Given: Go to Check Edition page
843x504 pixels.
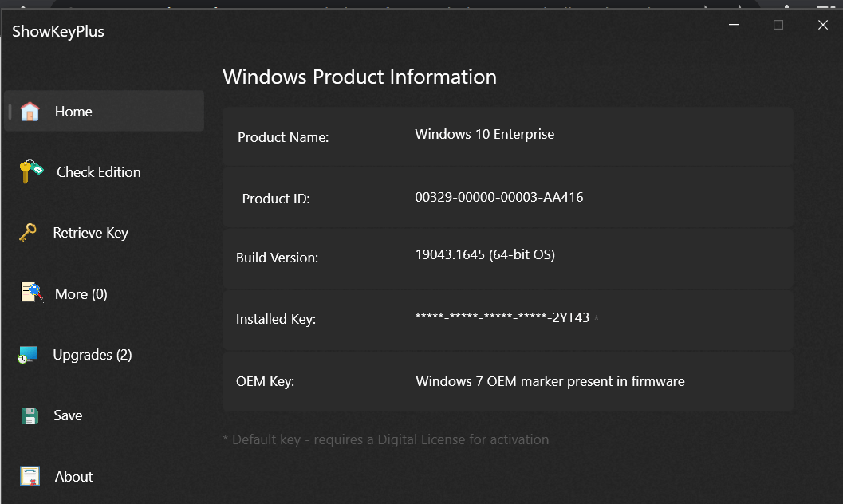Looking at the screenshot, I should [x=99, y=172].
